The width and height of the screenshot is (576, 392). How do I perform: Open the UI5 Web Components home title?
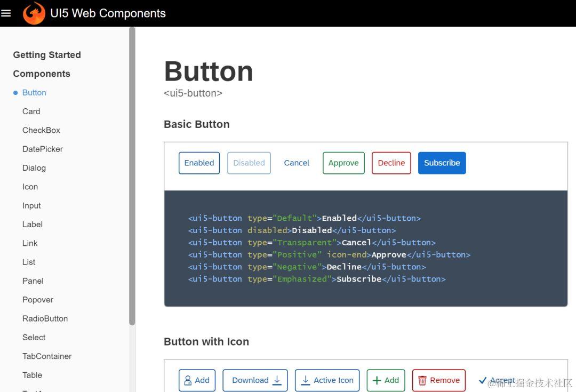(x=108, y=13)
